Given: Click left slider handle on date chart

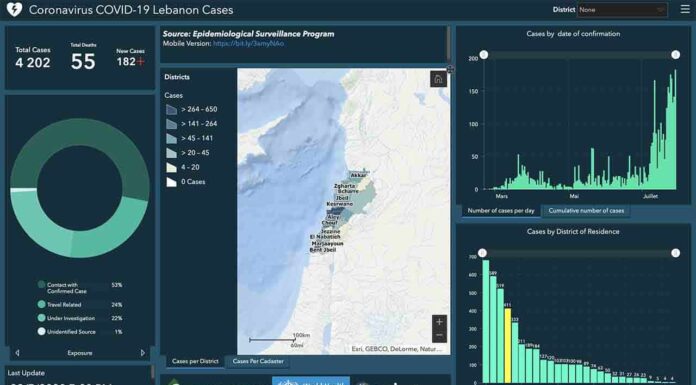Looking at the screenshot, I should pyautogui.click(x=484, y=55).
